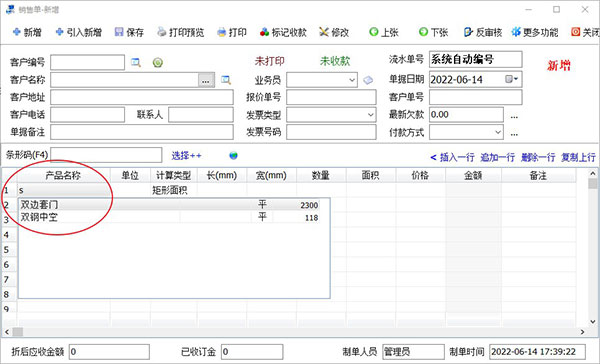Focus the 客户电话 input field

point(87,114)
